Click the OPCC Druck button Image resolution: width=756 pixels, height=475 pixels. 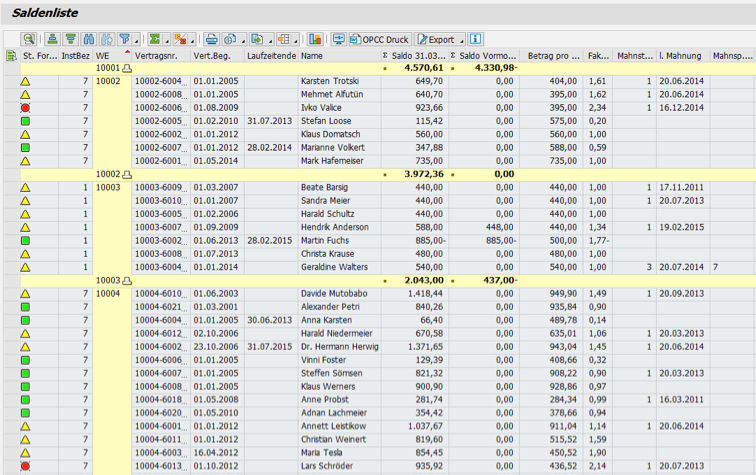coord(380,39)
